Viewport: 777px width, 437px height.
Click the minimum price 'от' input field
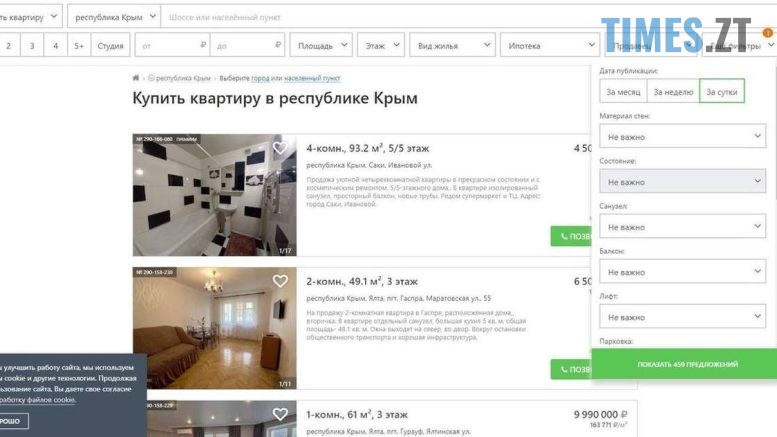(x=172, y=45)
